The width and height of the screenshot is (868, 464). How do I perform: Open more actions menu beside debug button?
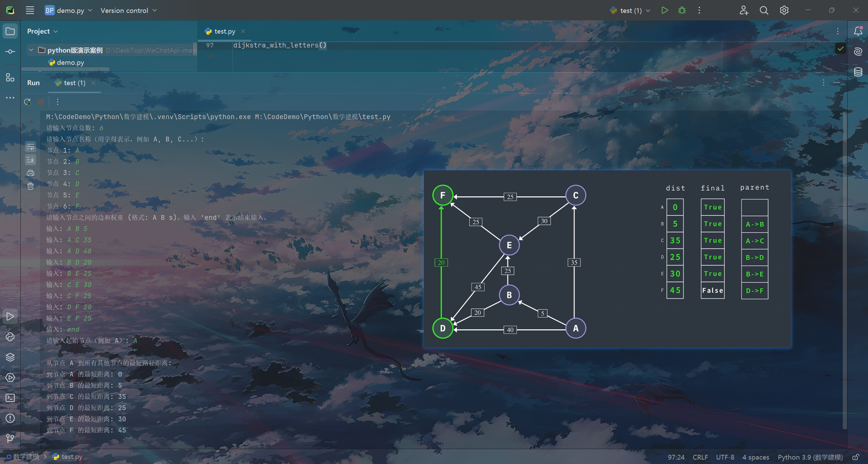point(699,10)
